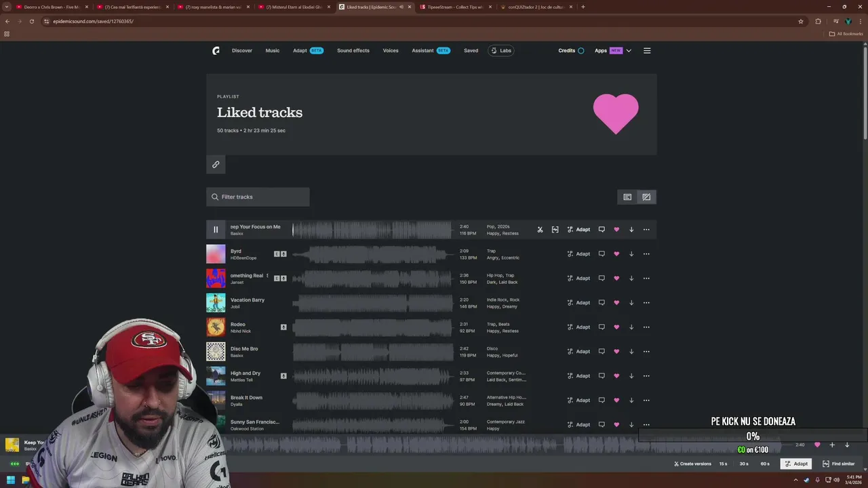Open comment icon on Break It Down

tap(601, 401)
